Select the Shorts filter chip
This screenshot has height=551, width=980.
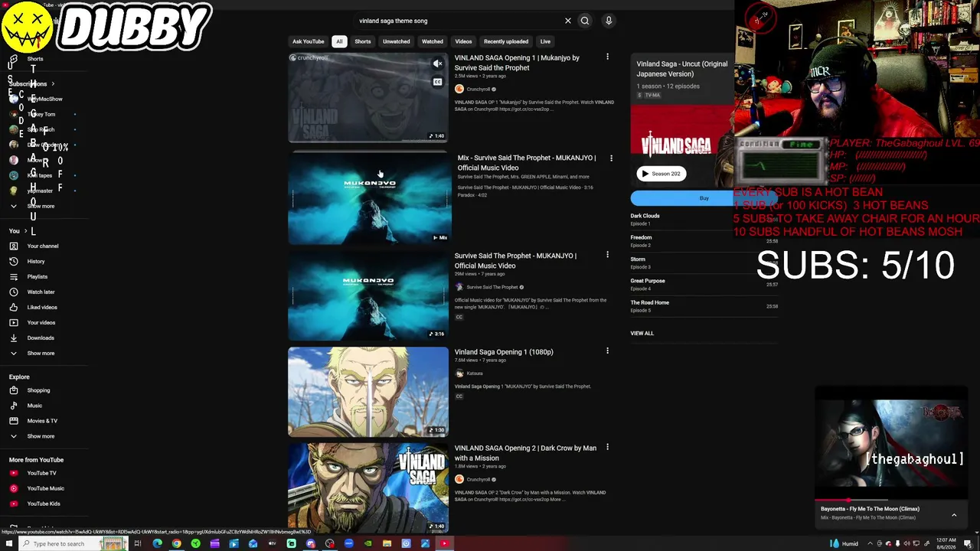[x=363, y=41]
